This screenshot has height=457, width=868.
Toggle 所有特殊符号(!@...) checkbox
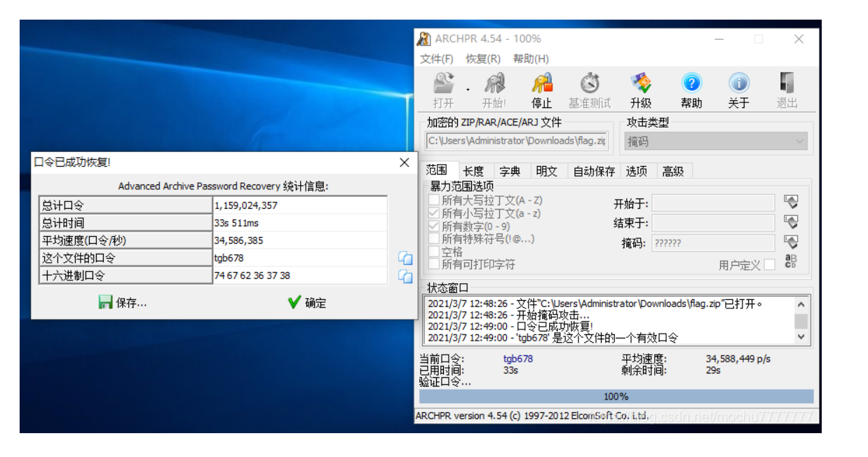pyautogui.click(x=434, y=239)
